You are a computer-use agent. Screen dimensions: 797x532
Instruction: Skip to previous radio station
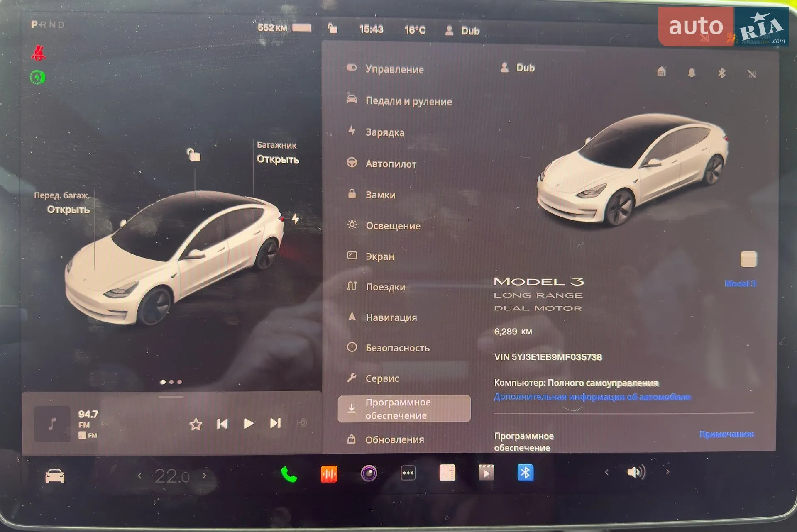click(222, 424)
